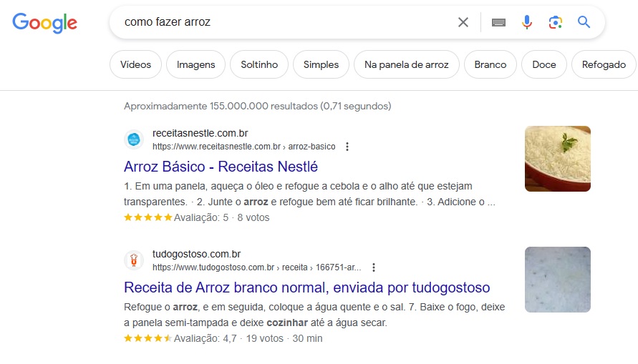This screenshot has height=364, width=638.
Task: Filter results by Soltinho
Action: (x=259, y=64)
